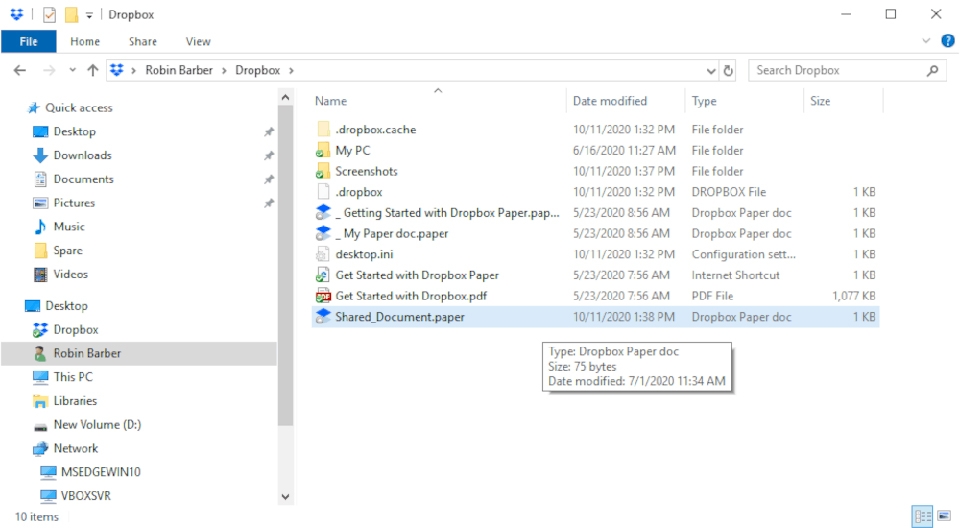
Task: Click Dropbox in the address breadcrumb
Action: tap(258, 70)
